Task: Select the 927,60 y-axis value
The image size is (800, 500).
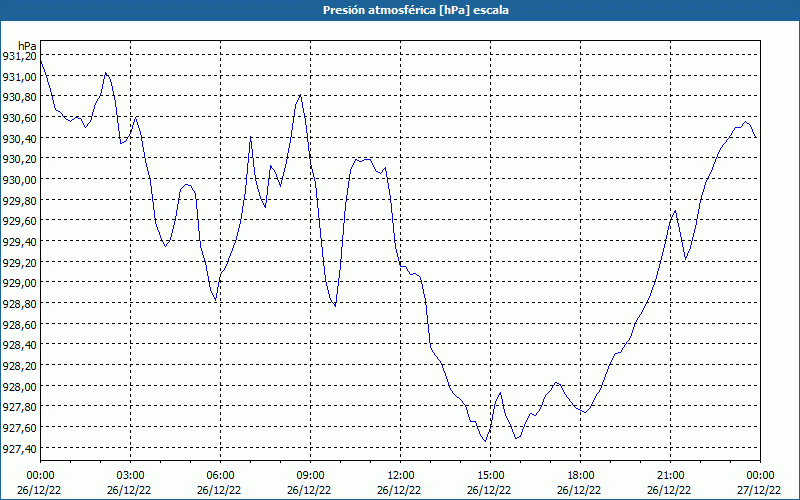Action: click(x=19, y=428)
